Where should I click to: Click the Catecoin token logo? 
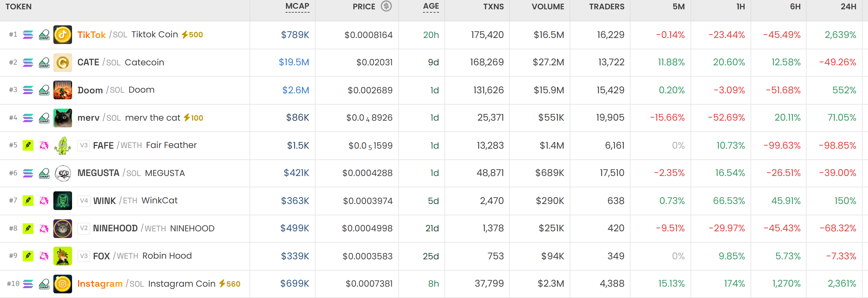pyautogui.click(x=63, y=62)
